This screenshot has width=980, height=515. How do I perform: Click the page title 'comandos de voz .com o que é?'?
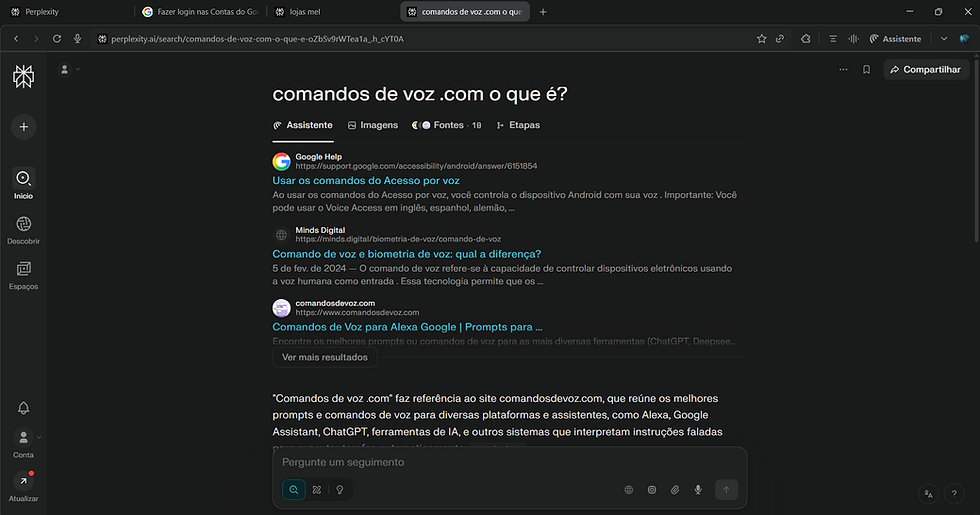coord(419,94)
